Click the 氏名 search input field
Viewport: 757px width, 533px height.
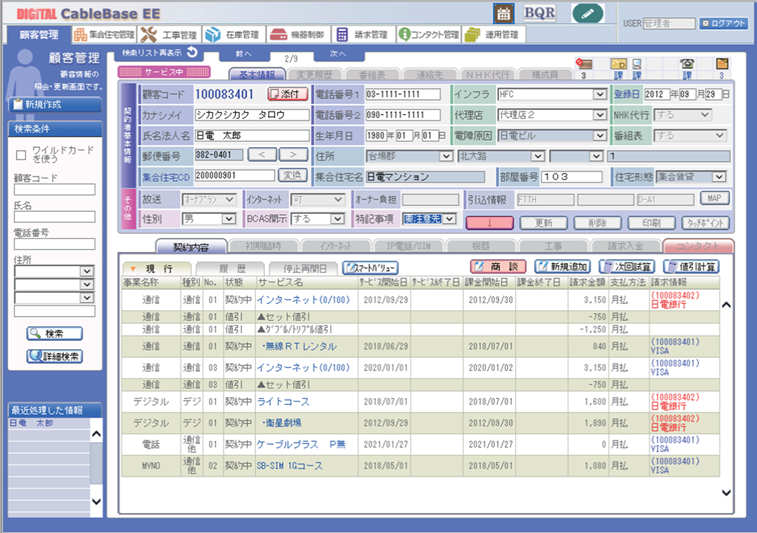[x=54, y=217]
